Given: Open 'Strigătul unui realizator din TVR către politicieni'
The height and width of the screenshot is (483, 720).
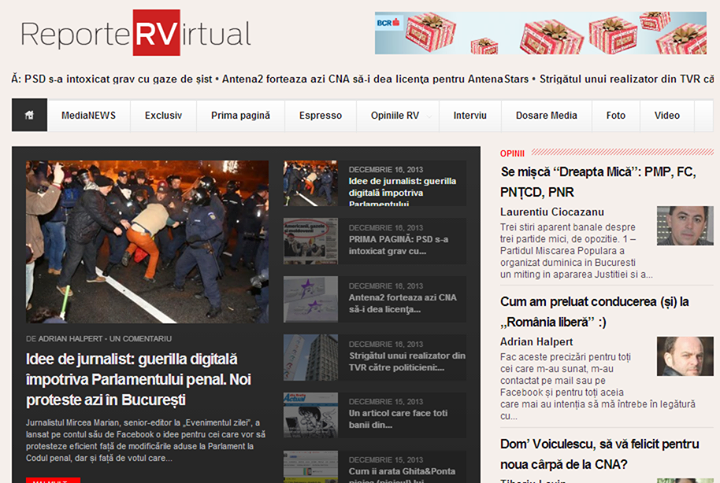Looking at the screenshot, I should coord(407,361).
